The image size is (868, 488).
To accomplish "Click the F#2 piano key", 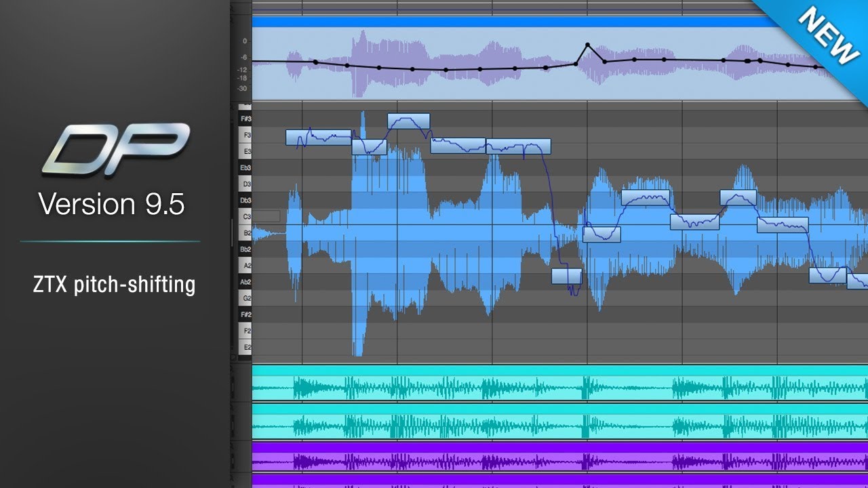I will (245, 314).
